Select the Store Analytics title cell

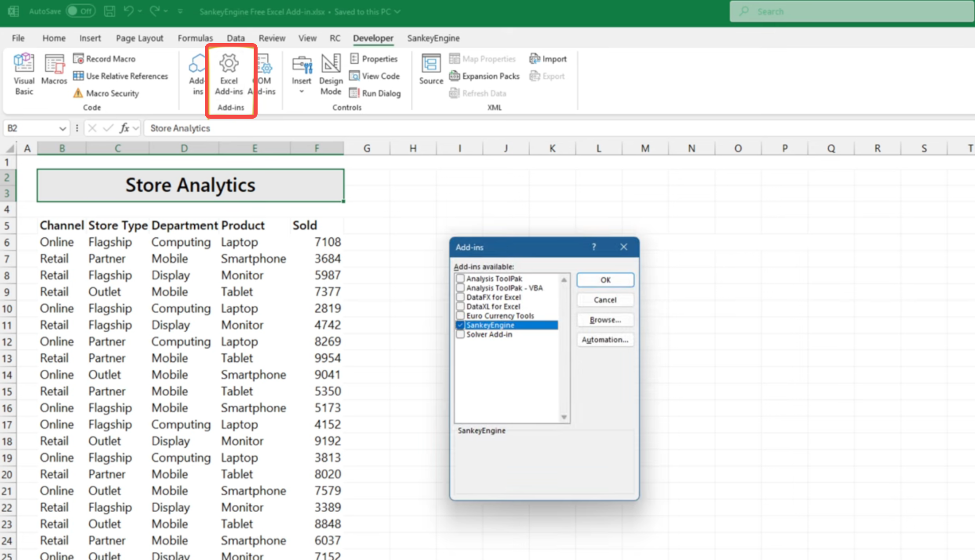click(x=190, y=185)
